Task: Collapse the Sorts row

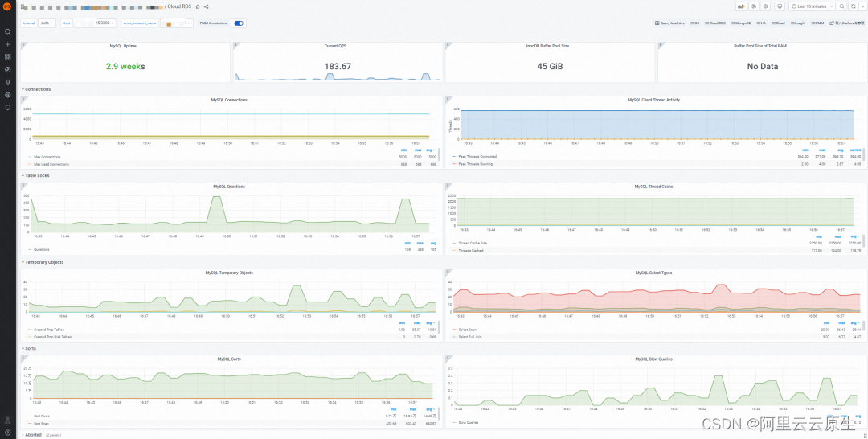Action: [30, 349]
